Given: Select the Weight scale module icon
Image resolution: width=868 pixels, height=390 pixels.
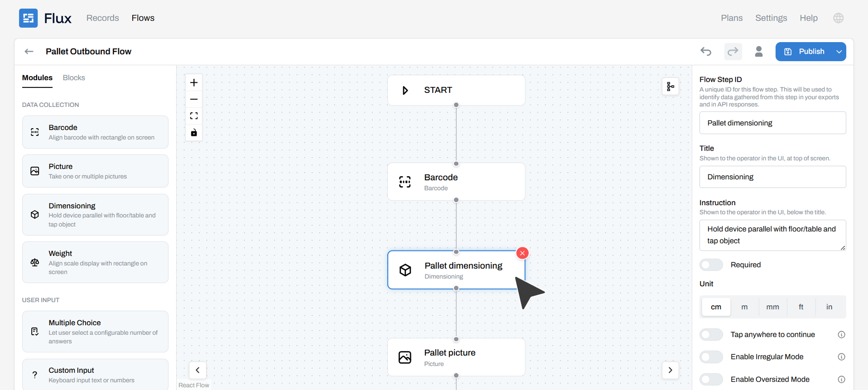Looking at the screenshot, I should 35,262.
